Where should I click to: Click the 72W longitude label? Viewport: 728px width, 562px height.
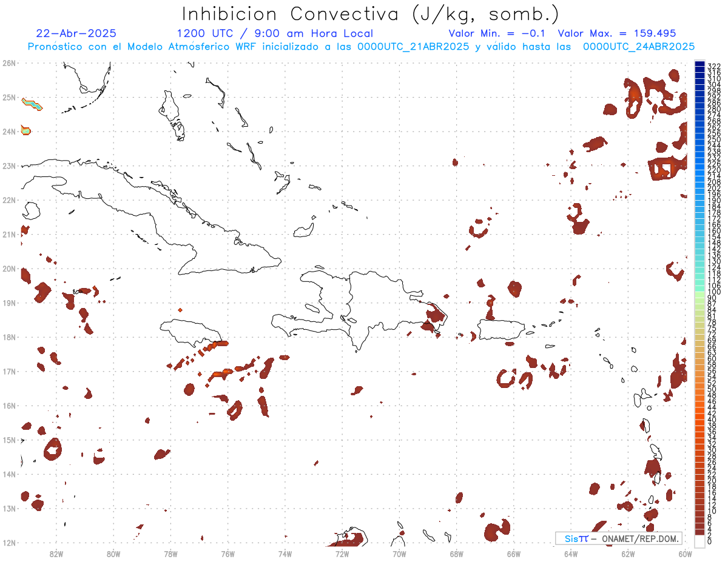pos(342,553)
